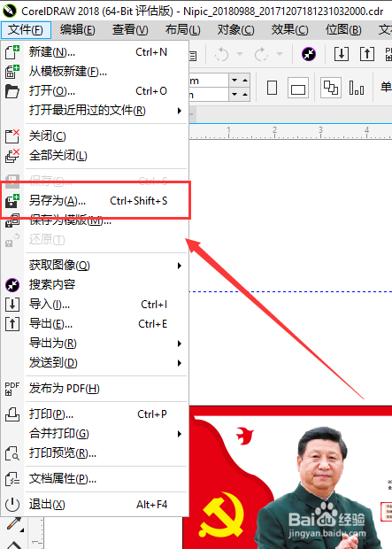Image resolution: width=392 pixels, height=549 pixels.
Task: Click the import arrow icon in menu
Action: pos(12,305)
